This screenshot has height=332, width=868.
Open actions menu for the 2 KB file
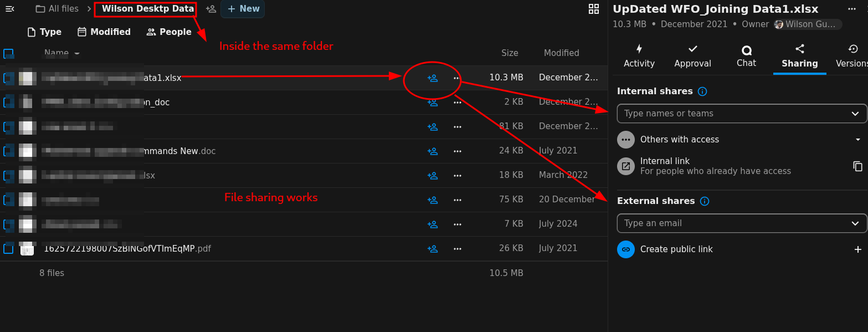(x=457, y=103)
